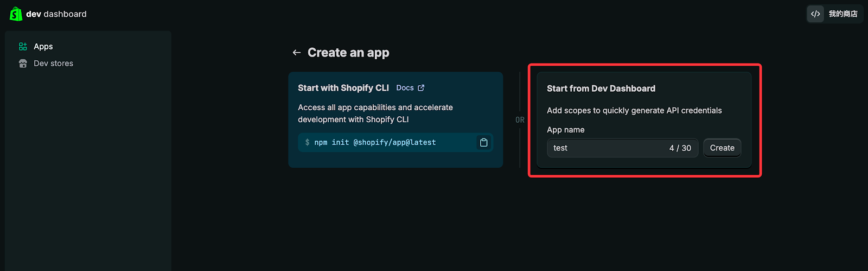Click the Start with Shopify CLI heading
Screen dimensions: 868x271
tap(343, 88)
